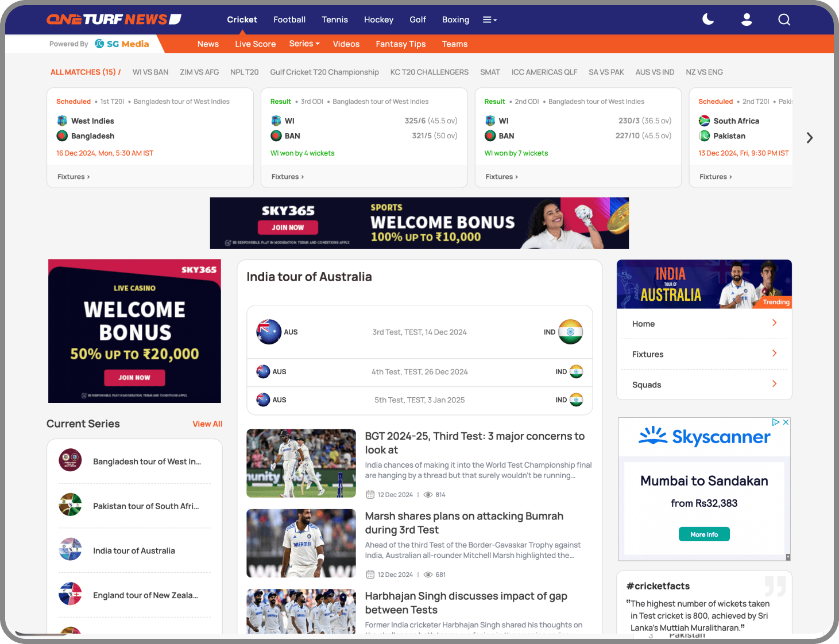Open Pakistan tour of South Africa series
The width and height of the screenshot is (839, 644).
(134, 506)
